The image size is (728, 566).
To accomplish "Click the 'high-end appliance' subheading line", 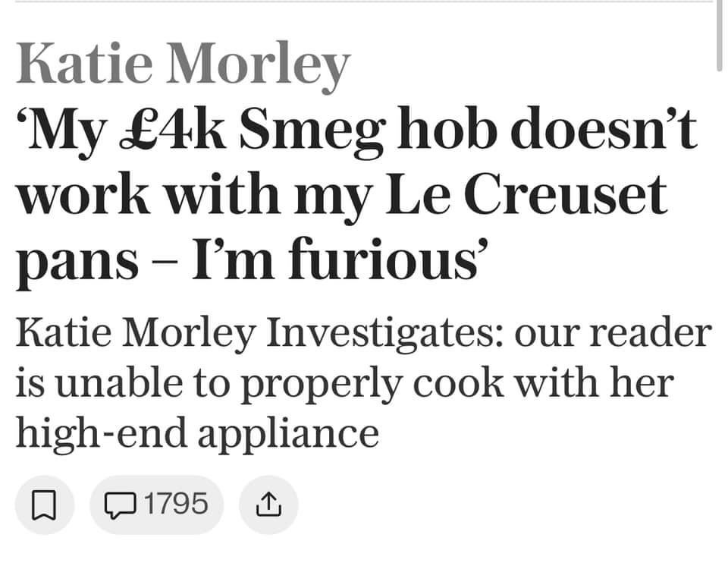I will coord(197,432).
